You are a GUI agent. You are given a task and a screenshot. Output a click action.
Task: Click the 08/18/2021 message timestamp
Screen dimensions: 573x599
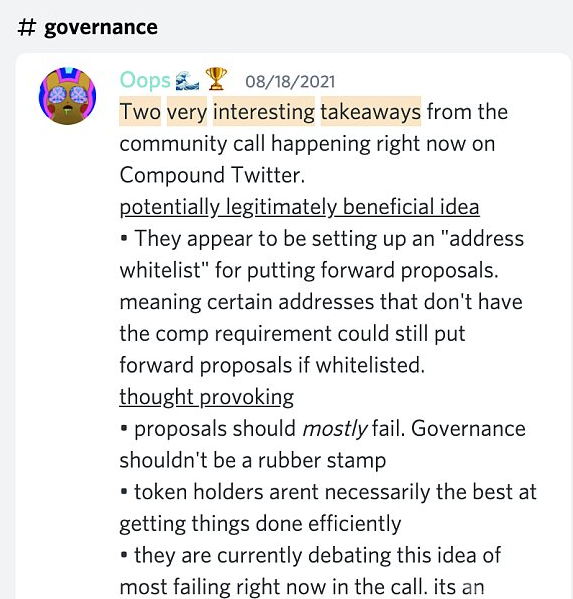coord(290,82)
